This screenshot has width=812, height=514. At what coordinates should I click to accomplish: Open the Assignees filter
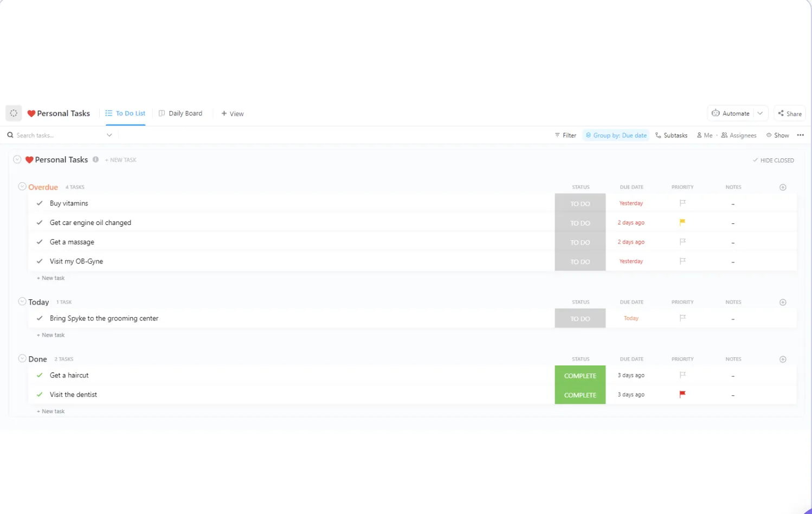point(739,135)
